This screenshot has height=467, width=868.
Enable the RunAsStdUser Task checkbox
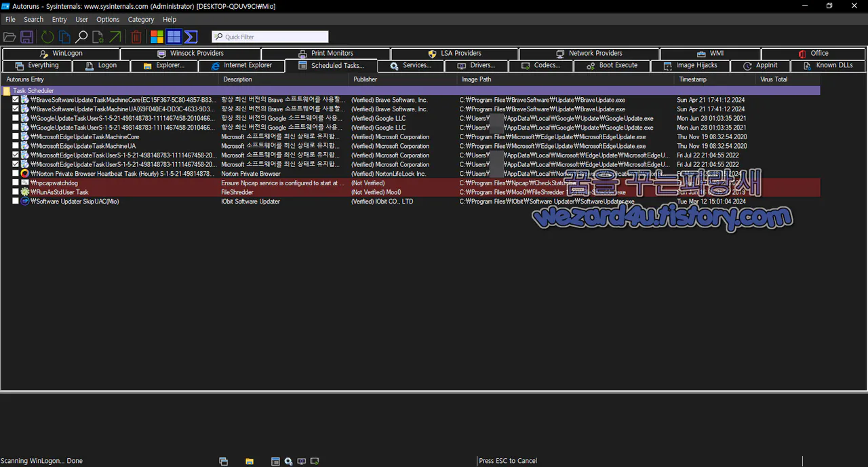pos(16,192)
